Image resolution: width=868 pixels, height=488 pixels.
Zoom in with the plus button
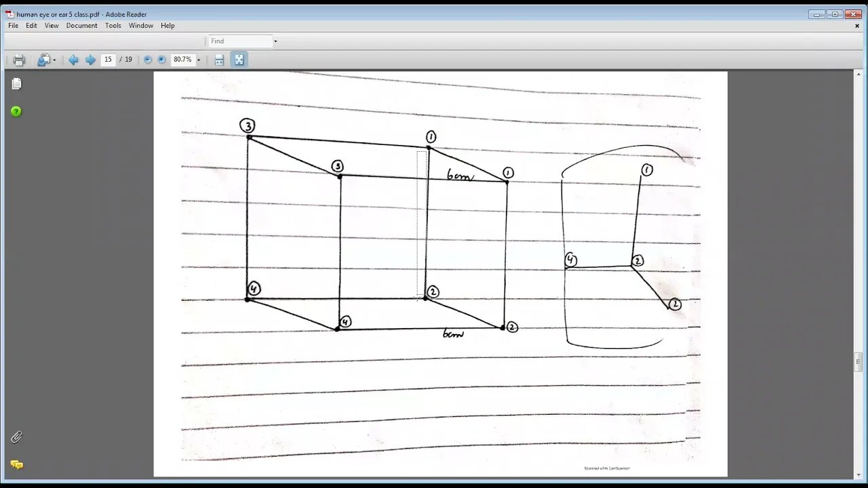tap(161, 60)
